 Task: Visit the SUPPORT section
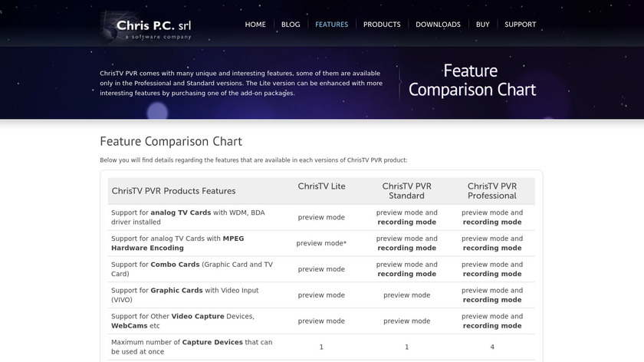(520, 25)
